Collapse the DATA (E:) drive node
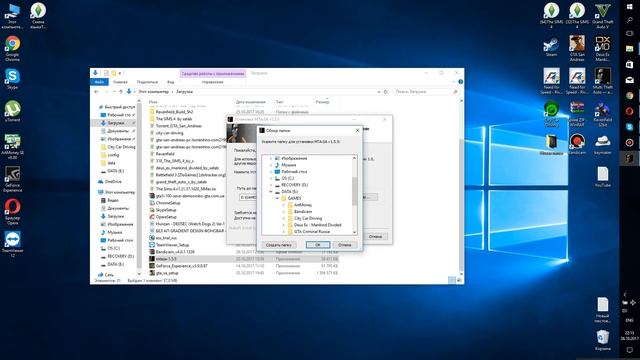Screen dimensions: 640x360 click(x=271, y=191)
